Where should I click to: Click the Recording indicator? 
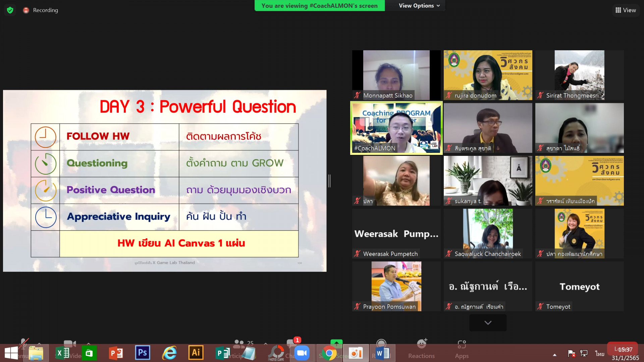tap(40, 10)
